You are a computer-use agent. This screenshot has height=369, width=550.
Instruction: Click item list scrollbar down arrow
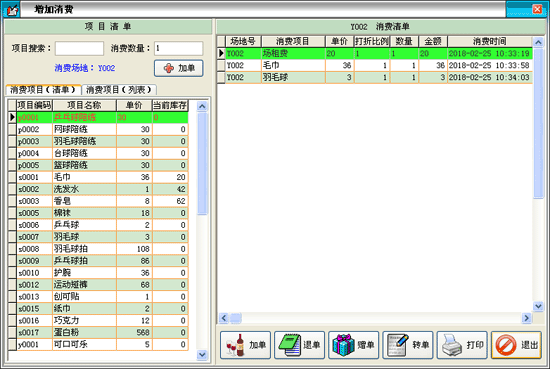tap(202, 355)
